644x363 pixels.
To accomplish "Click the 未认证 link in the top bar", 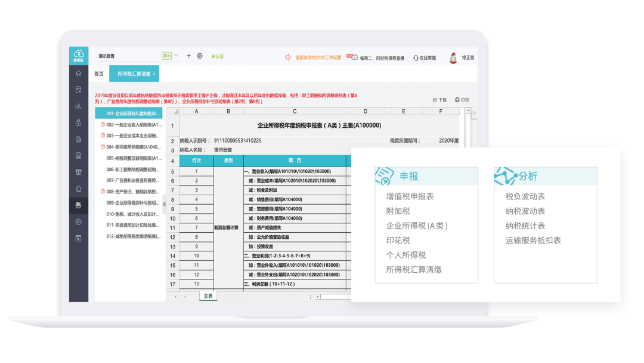I will pyautogui.click(x=217, y=55).
